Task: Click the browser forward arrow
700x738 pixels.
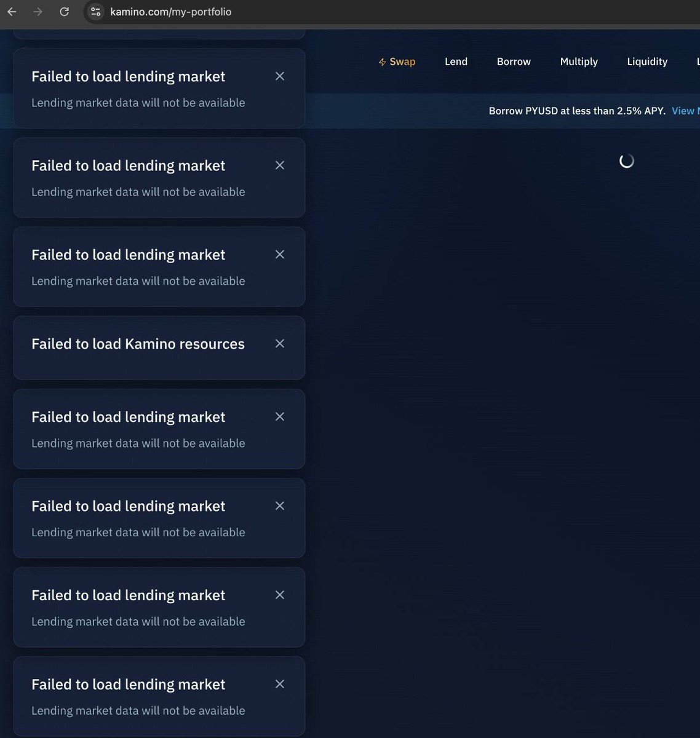Action: tap(38, 12)
